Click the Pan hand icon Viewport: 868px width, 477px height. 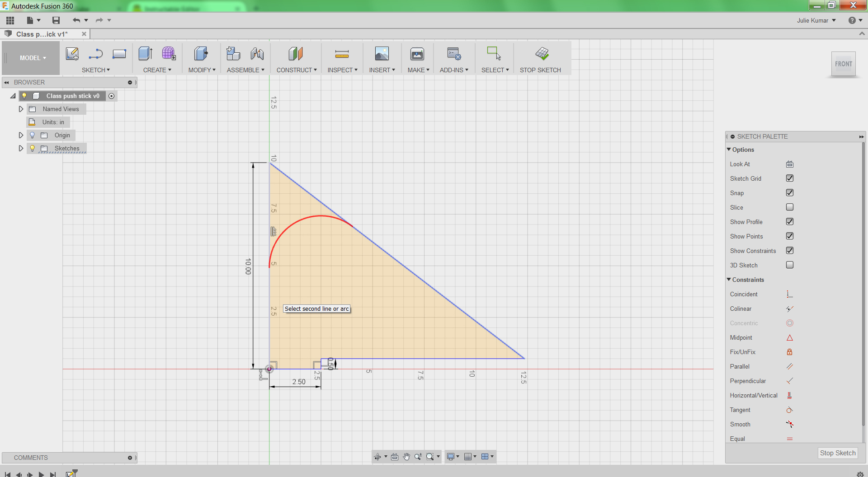(406, 457)
